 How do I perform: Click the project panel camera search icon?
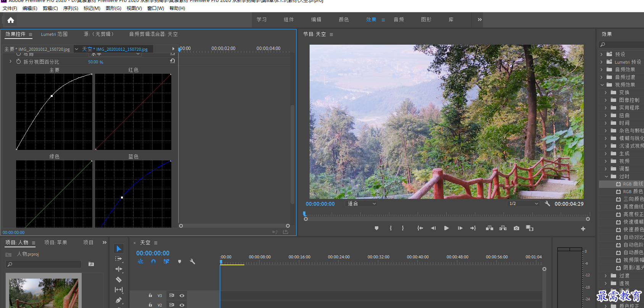(x=91, y=264)
